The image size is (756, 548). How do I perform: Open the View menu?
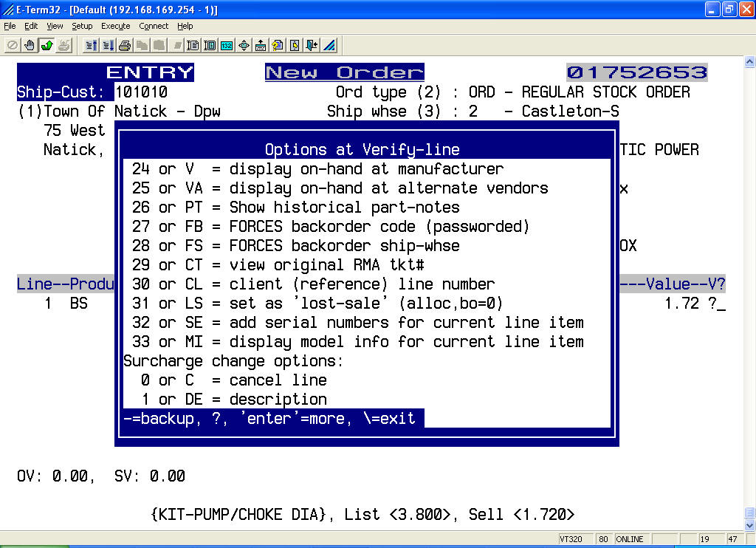[55, 26]
